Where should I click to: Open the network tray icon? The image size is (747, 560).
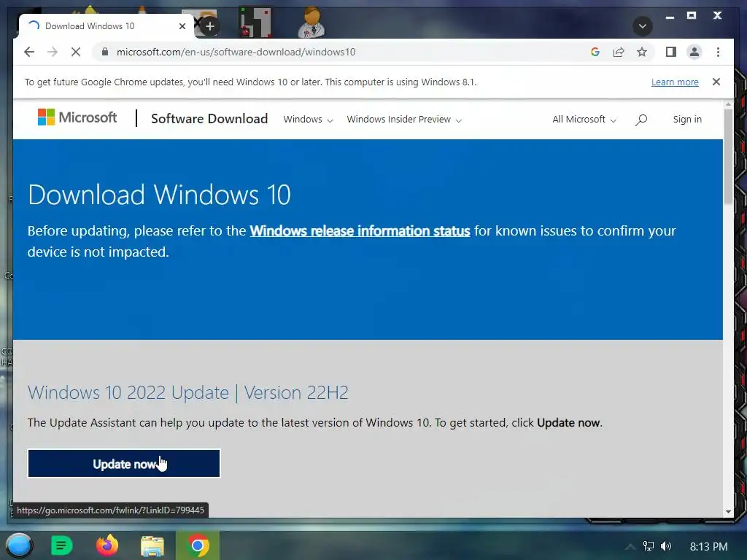coord(649,546)
